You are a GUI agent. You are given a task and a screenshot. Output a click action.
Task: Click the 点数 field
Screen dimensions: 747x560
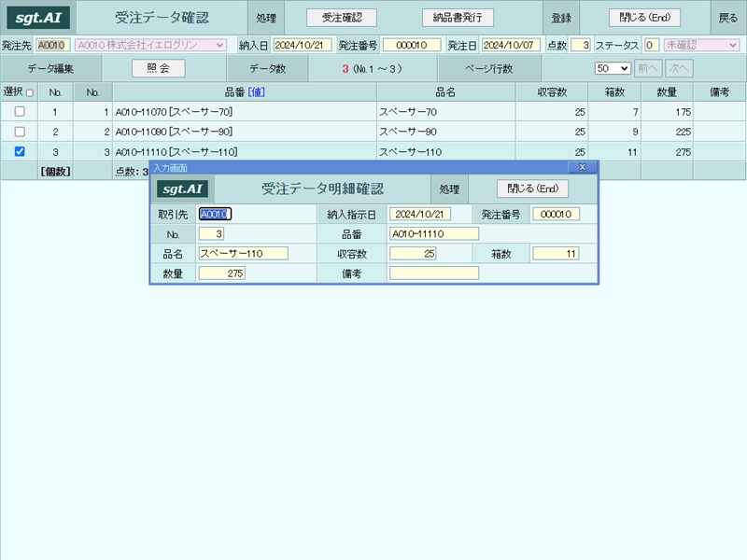580,45
